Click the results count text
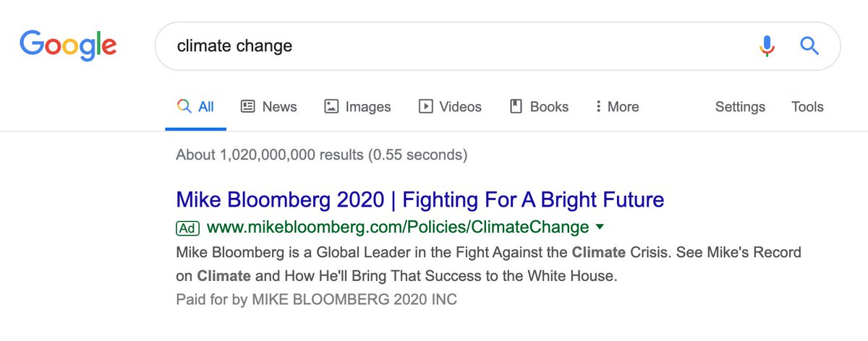The width and height of the screenshot is (868, 341). coord(321,155)
